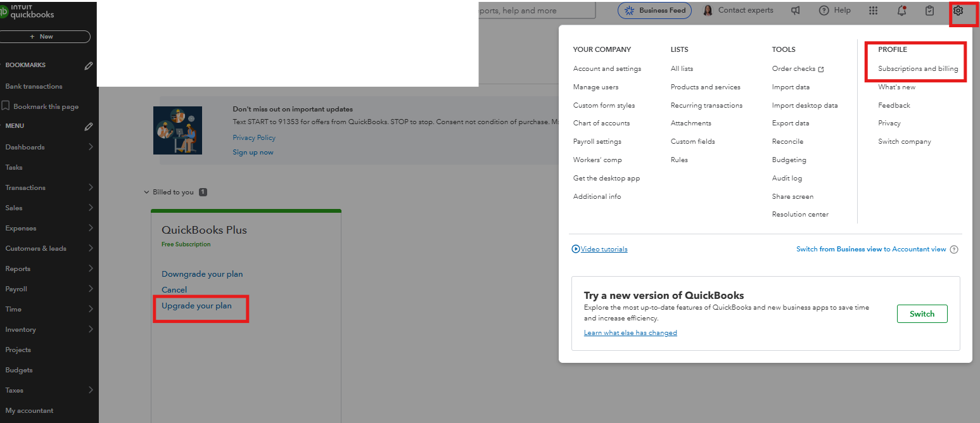Click the Business Feed button
Image resolution: width=980 pixels, height=423 pixels.
655,11
